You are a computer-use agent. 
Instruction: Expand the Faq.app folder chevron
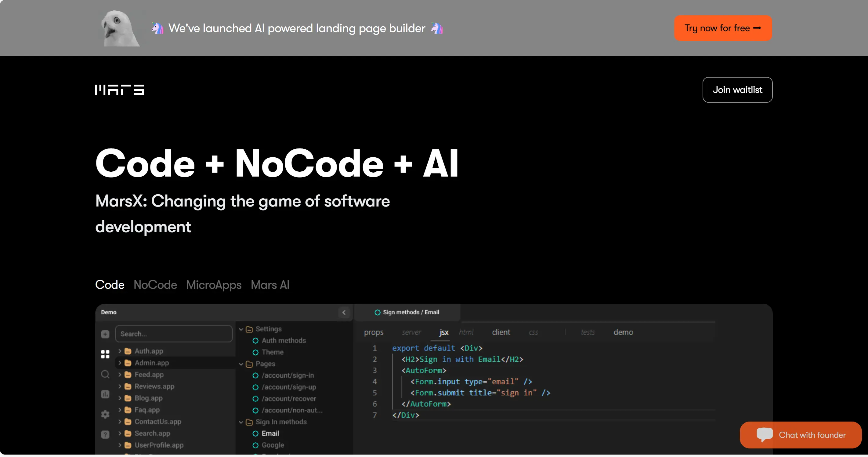pyautogui.click(x=120, y=410)
